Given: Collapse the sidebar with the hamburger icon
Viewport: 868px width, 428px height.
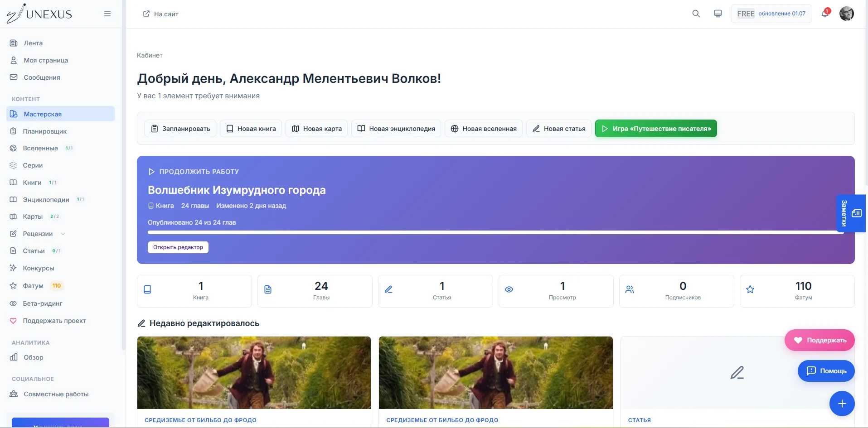Looking at the screenshot, I should click(107, 14).
